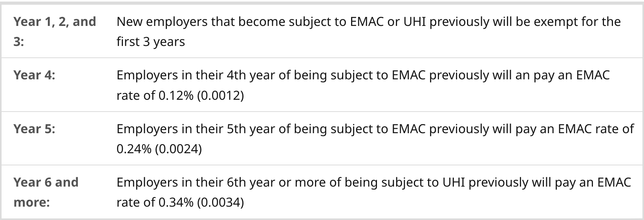Select the "0.24%" rate value
This screenshot has height=220, width=644.
134,149
